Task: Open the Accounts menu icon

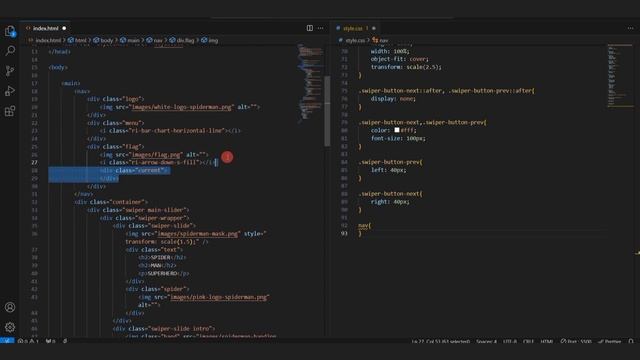Action: point(10,307)
